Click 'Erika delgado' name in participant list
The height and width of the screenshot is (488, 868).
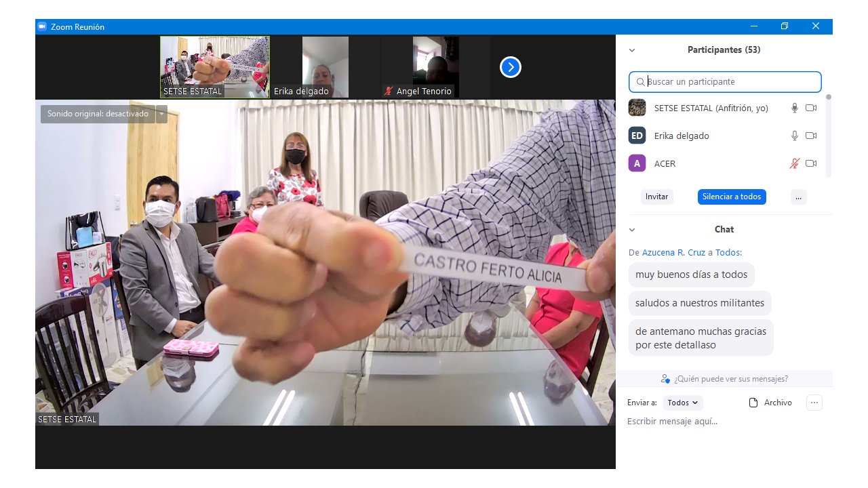pos(682,136)
